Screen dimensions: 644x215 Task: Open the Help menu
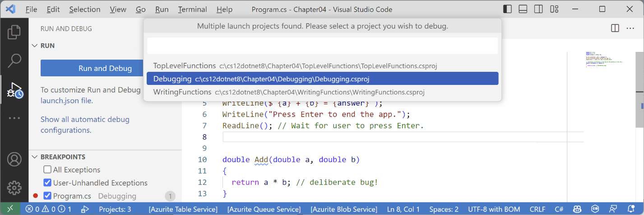point(224,9)
